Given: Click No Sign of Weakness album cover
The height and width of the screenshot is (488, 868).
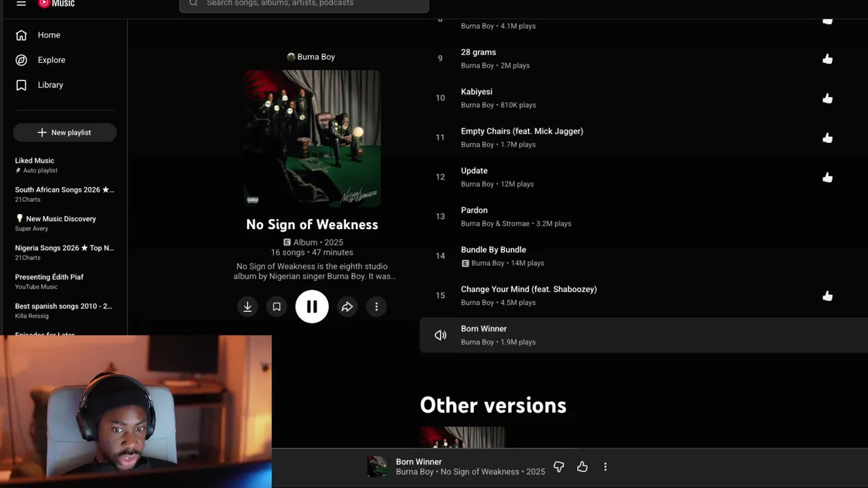Looking at the screenshot, I should click(312, 138).
